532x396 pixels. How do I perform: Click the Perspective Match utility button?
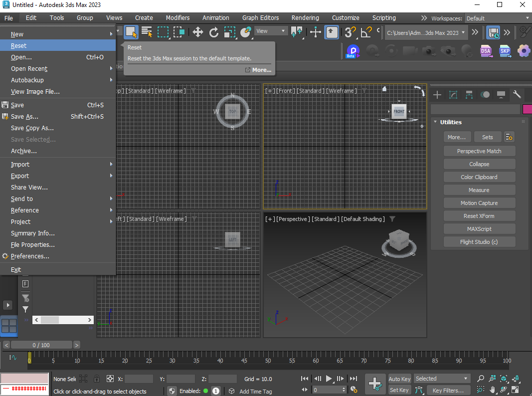coord(479,151)
